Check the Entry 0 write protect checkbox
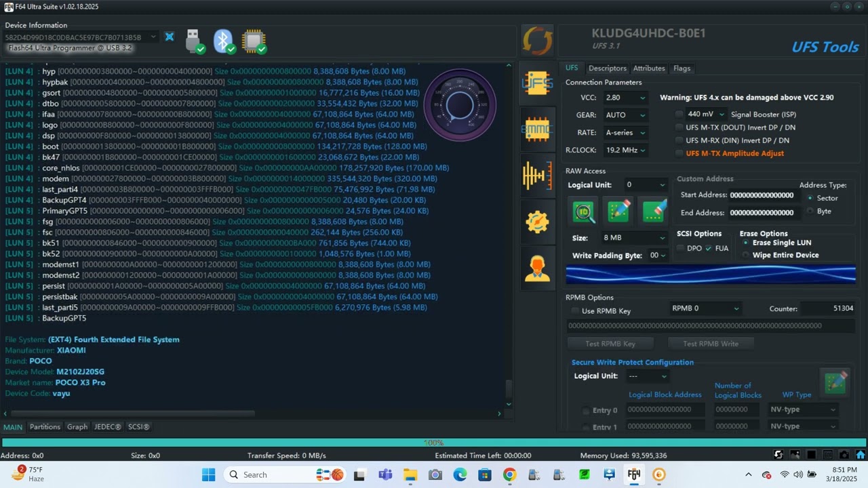 [x=586, y=410]
